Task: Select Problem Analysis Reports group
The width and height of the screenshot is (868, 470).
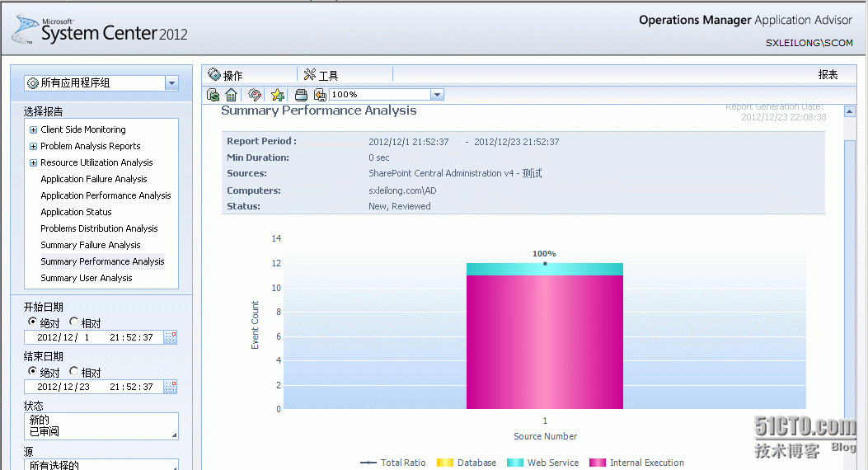Action: coord(90,146)
